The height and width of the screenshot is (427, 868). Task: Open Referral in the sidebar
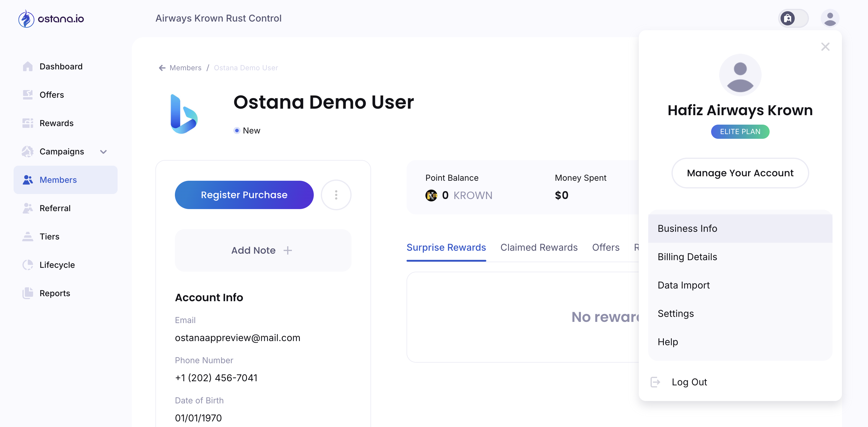click(65, 208)
